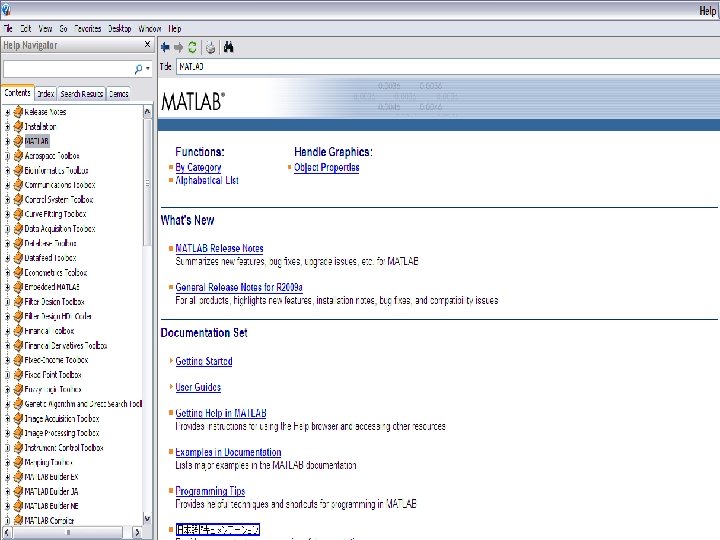Open the Desktop menu
Image resolution: width=720 pixels, height=540 pixels.
[120, 28]
